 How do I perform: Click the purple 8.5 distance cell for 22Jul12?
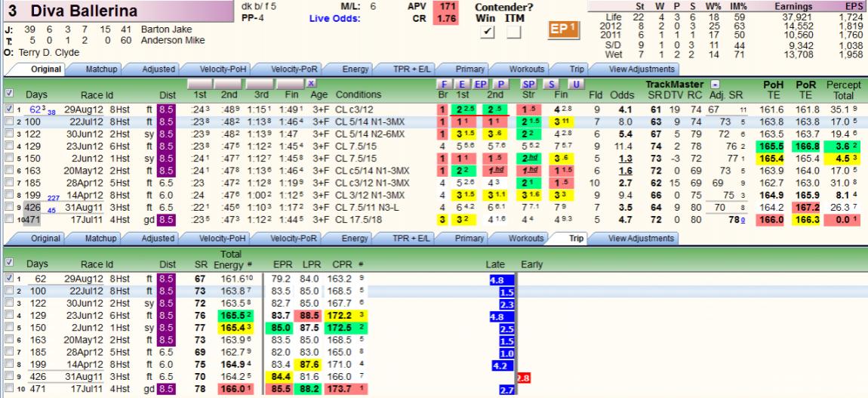tap(166, 122)
